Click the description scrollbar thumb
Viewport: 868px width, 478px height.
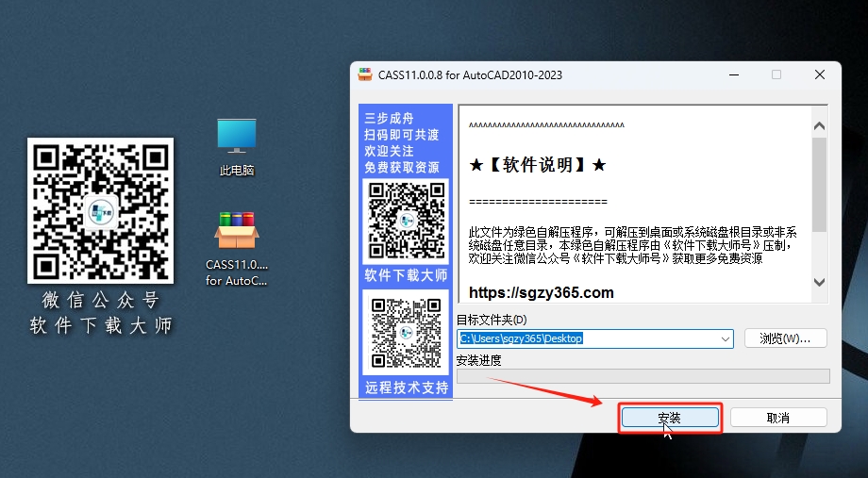point(820,184)
